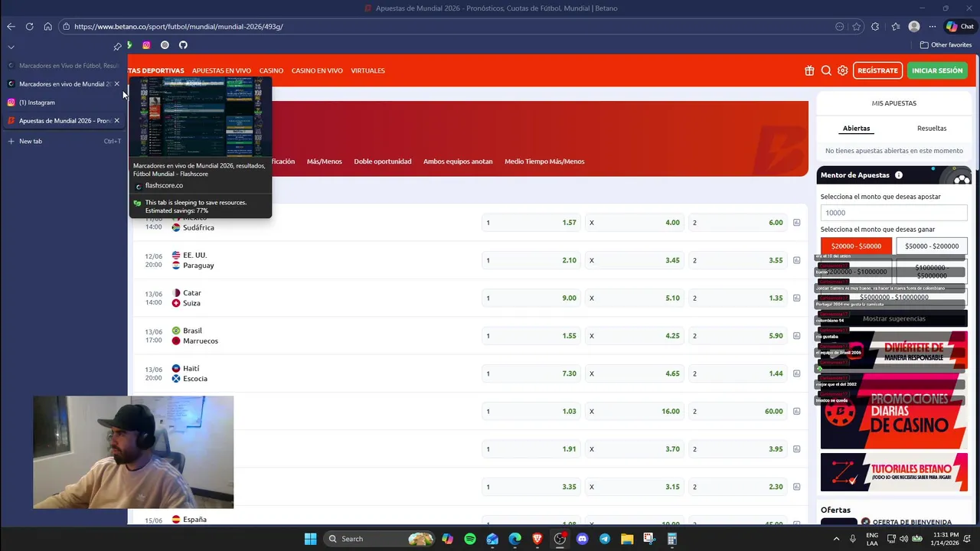Expand the Other favorites folder
The image size is (980, 551).
click(946, 45)
